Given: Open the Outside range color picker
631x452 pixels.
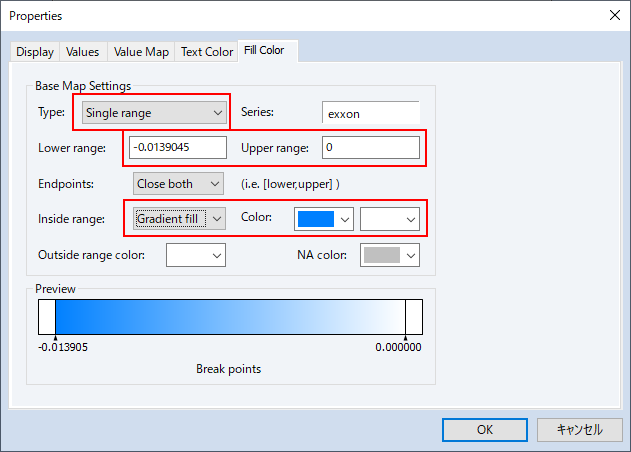Looking at the screenshot, I should [195, 255].
